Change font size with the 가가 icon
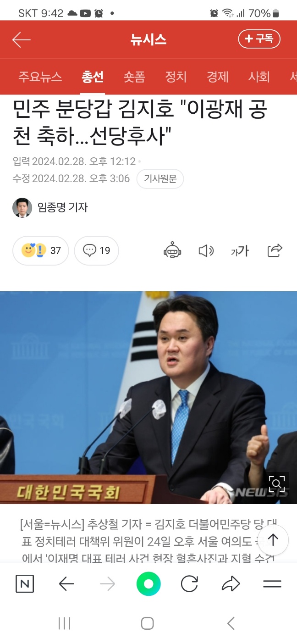 240,250
